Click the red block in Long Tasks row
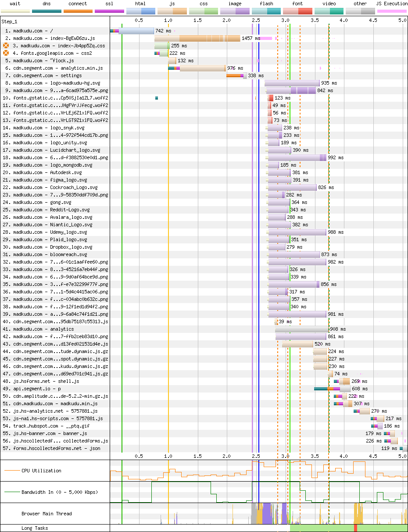This screenshot has width=408, height=532. click(356, 528)
